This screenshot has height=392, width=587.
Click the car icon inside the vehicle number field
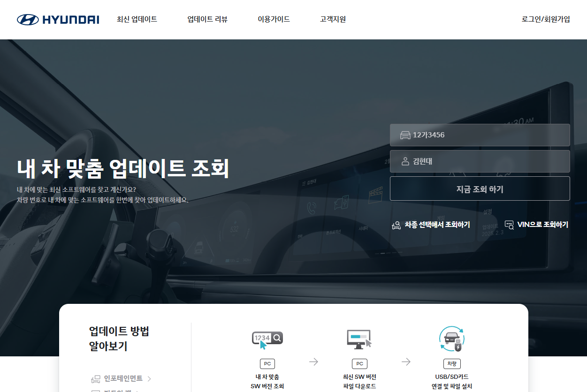tap(405, 135)
